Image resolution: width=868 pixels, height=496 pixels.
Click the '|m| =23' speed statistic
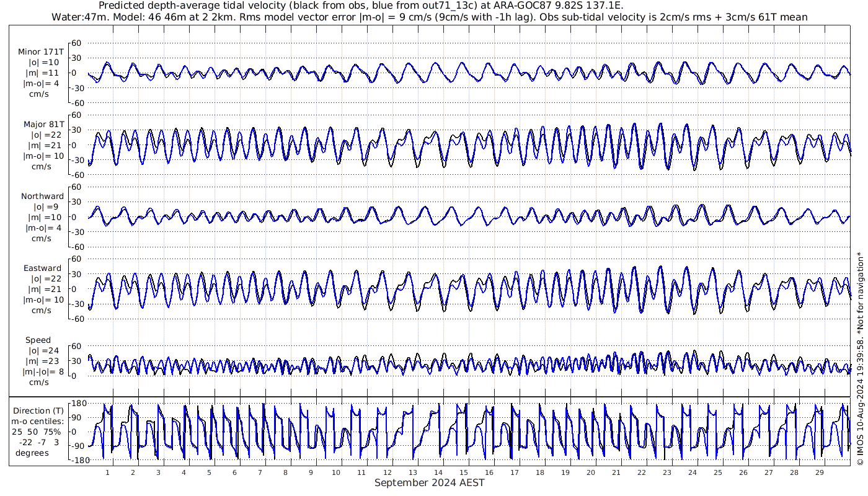(x=44, y=361)
